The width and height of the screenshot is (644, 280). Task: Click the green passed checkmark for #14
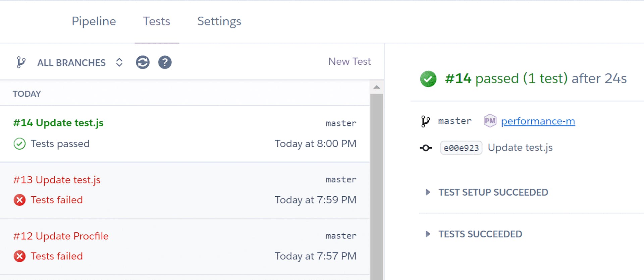pyautogui.click(x=428, y=79)
